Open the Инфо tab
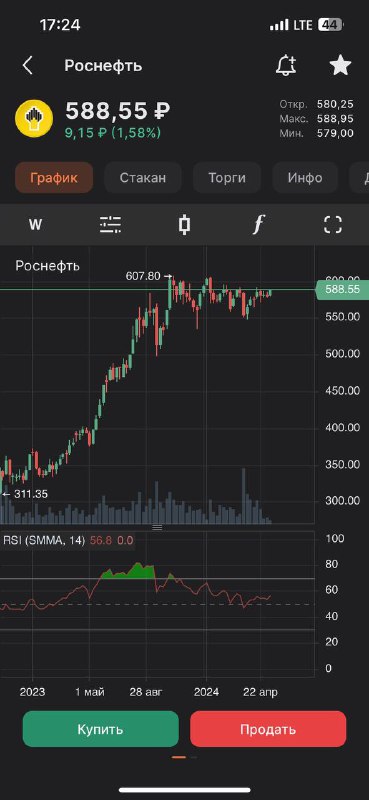The width and height of the screenshot is (369, 800). point(305,178)
